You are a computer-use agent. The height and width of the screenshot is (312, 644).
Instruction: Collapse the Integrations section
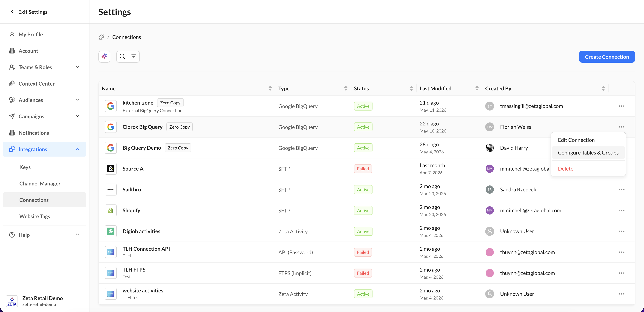click(78, 149)
